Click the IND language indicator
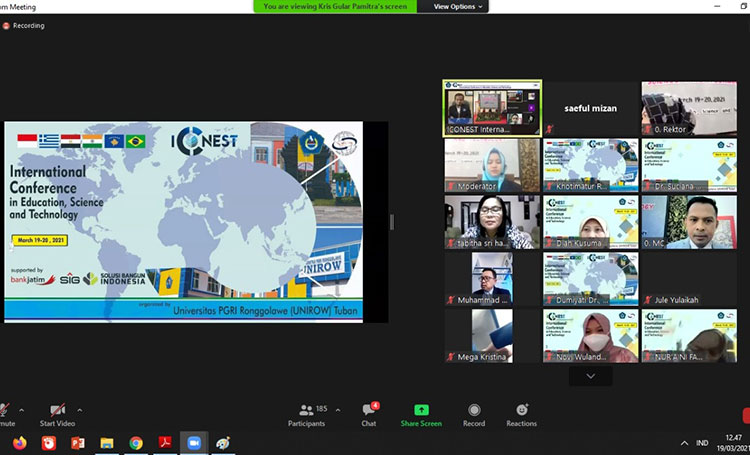This screenshot has width=750, height=455. (x=702, y=443)
